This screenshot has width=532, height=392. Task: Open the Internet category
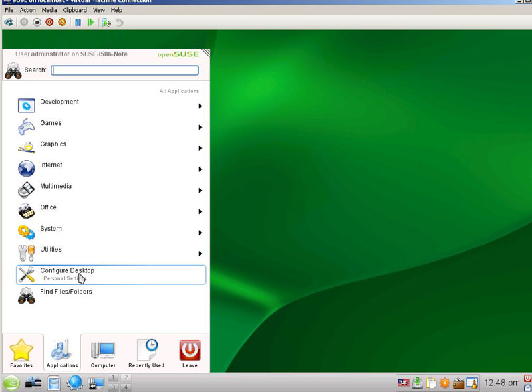point(111,169)
